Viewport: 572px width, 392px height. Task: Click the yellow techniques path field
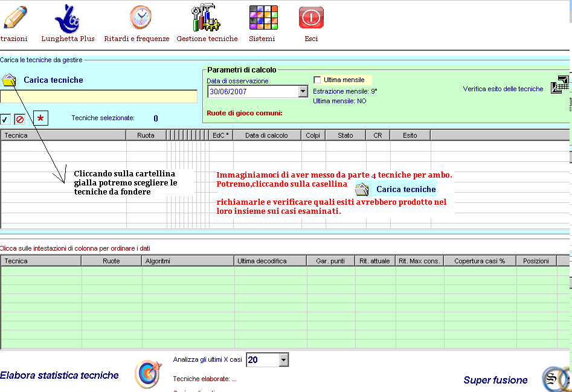98,97
